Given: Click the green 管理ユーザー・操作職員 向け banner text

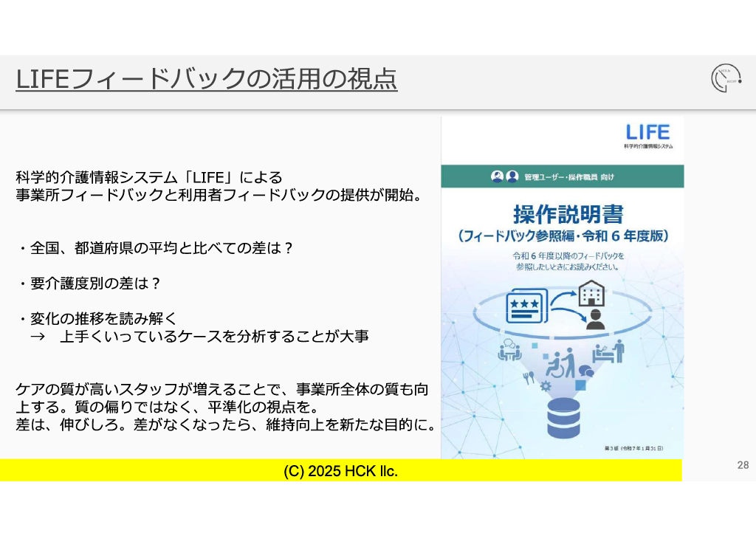Looking at the screenshot, I should pyautogui.click(x=568, y=177).
